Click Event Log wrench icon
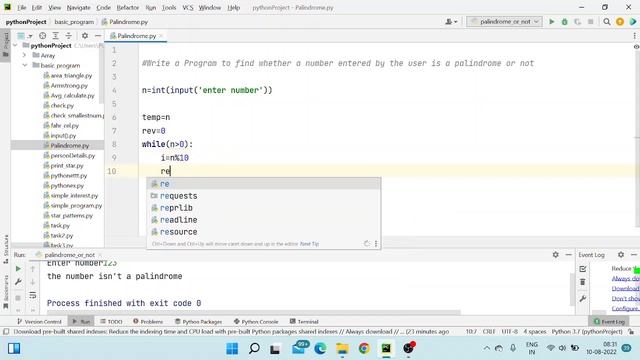Image resolution: width=640 pixels, height=360 pixels. (583, 299)
